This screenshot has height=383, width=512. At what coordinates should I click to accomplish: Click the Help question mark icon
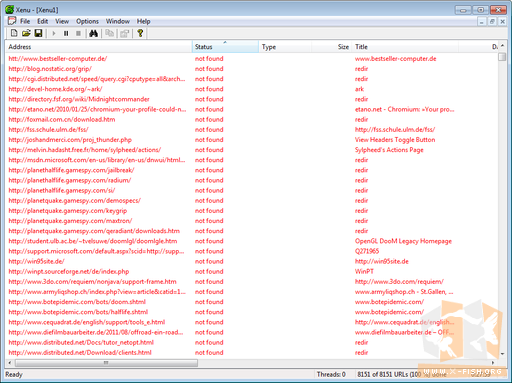pos(140,33)
